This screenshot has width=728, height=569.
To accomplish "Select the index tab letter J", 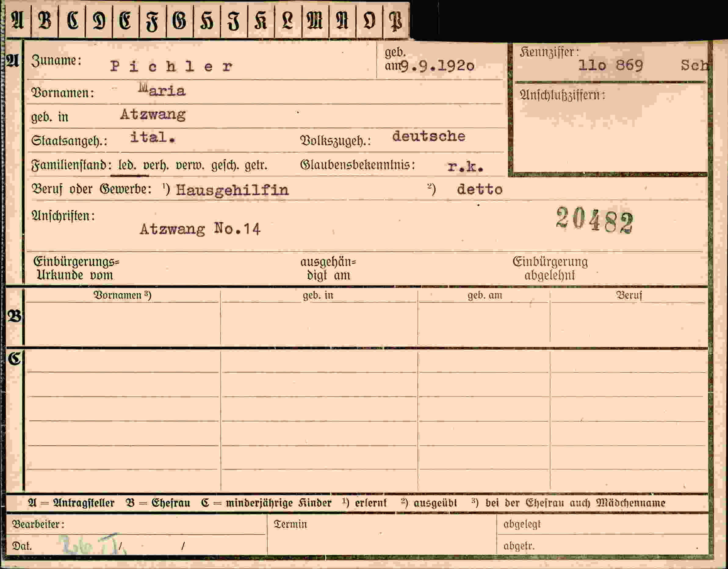I will click(234, 21).
